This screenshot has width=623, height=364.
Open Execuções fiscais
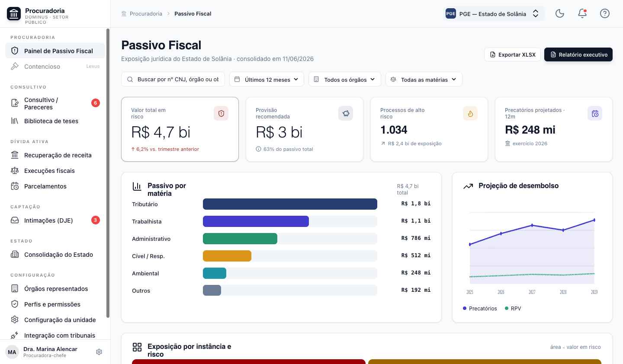tap(55, 171)
